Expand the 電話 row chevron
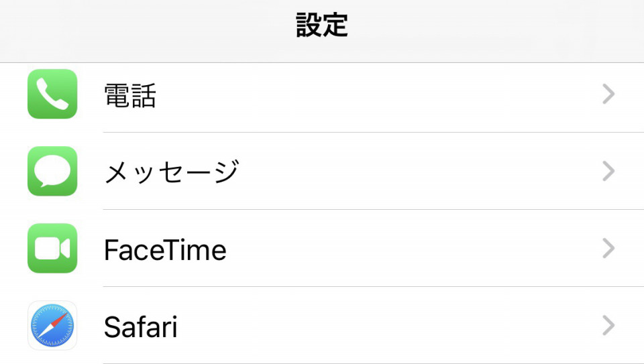This screenshot has height=364, width=644. click(608, 94)
